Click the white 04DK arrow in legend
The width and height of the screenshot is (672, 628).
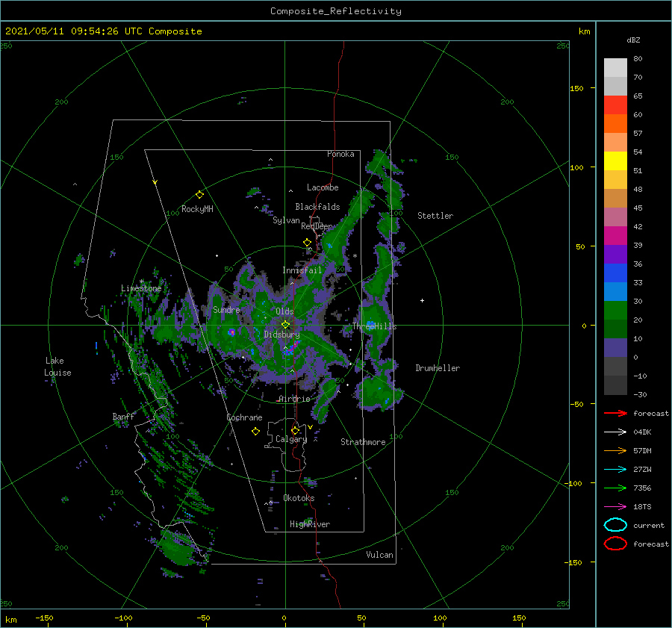tap(615, 432)
